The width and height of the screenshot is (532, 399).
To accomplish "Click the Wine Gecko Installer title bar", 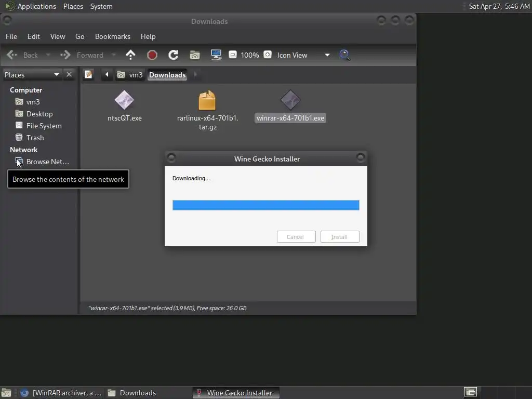I will (266, 159).
